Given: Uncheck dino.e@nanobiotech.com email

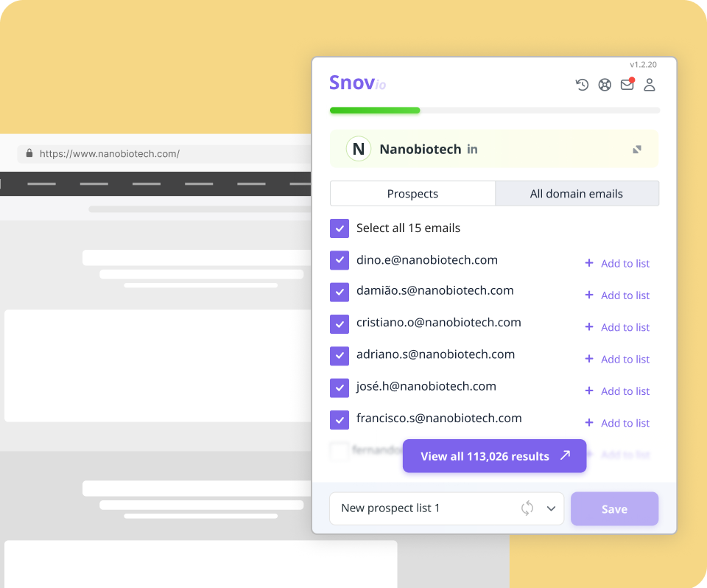Looking at the screenshot, I should 340,260.
